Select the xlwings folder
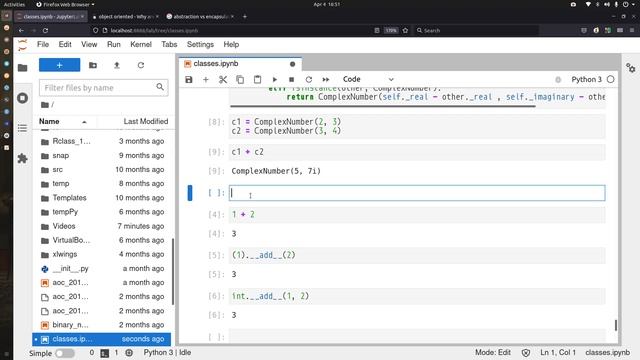Screen dimensions: 640x360 (x=103, y=254)
